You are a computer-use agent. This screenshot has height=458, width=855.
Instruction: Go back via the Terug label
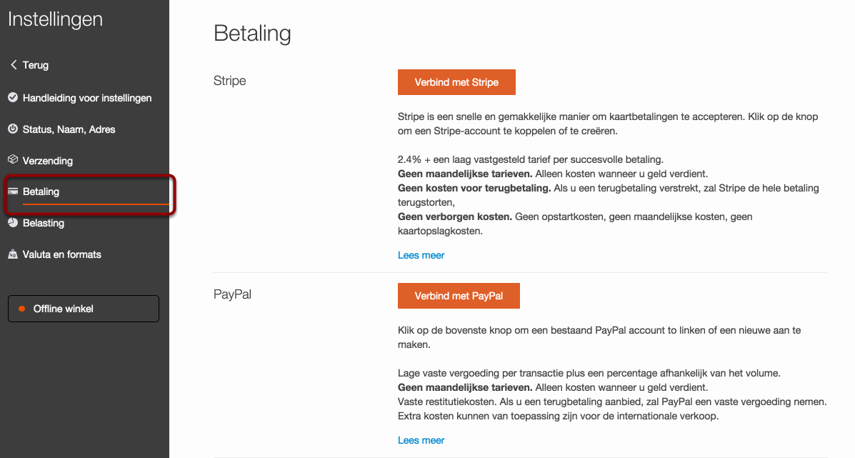(x=36, y=65)
